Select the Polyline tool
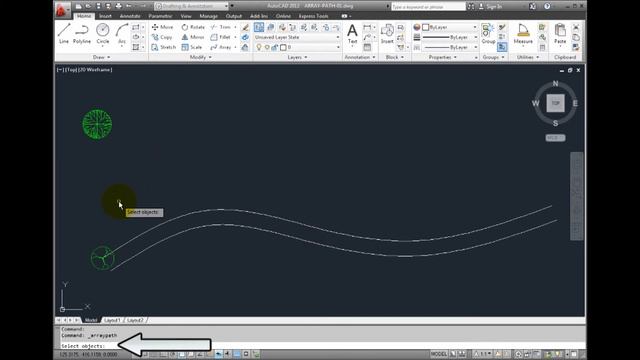 pos(82,33)
